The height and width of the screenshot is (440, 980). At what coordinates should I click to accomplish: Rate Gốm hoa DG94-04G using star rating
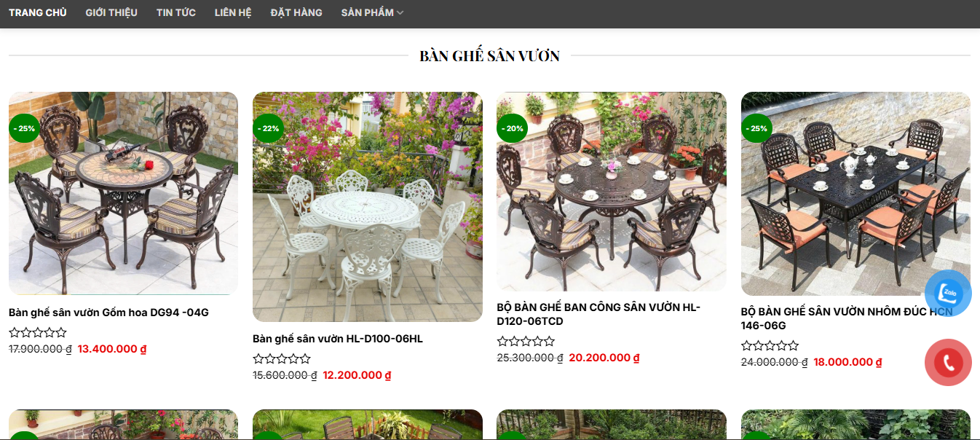38,333
